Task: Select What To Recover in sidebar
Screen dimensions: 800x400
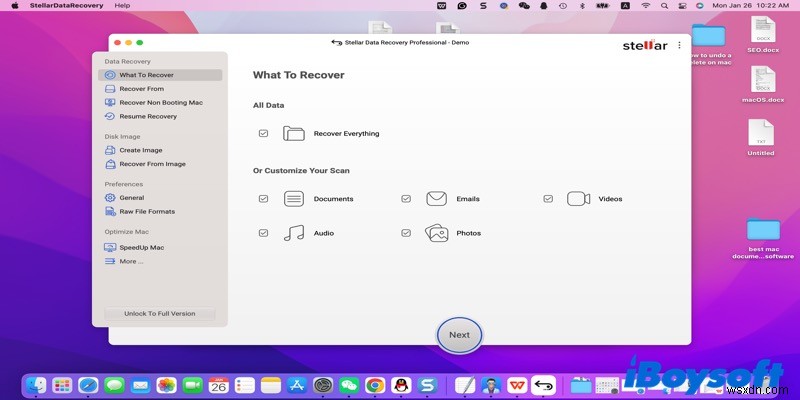Action: pos(160,75)
